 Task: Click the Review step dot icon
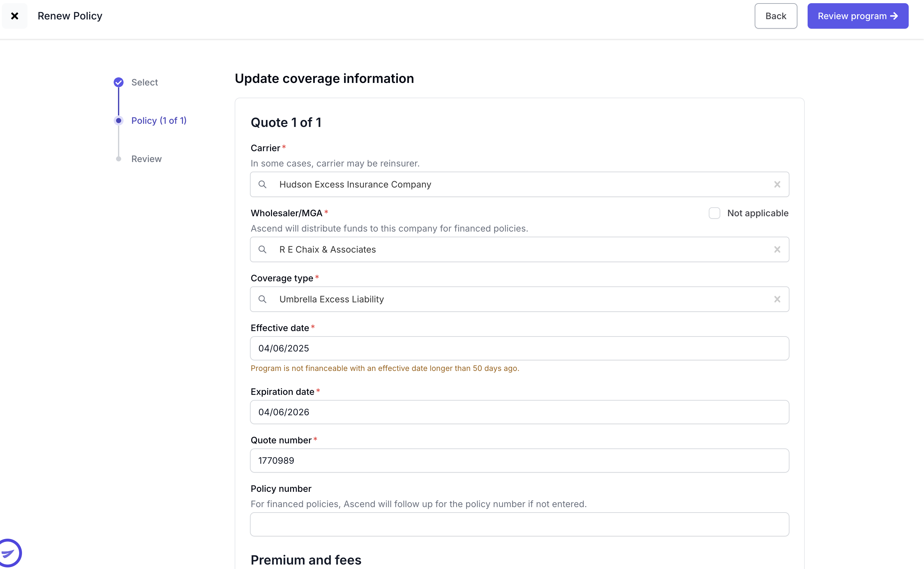(x=119, y=159)
